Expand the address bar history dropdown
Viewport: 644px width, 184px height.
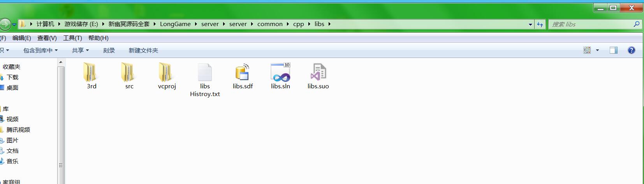(x=530, y=24)
